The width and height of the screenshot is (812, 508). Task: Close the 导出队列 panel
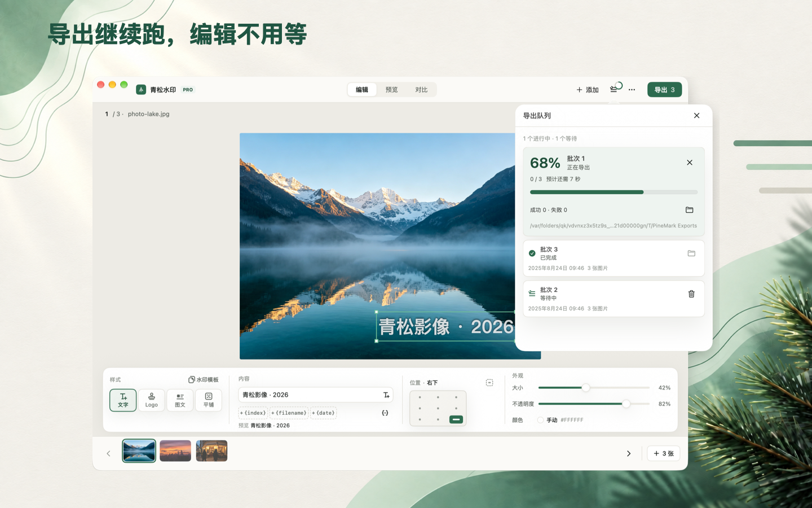pos(697,116)
